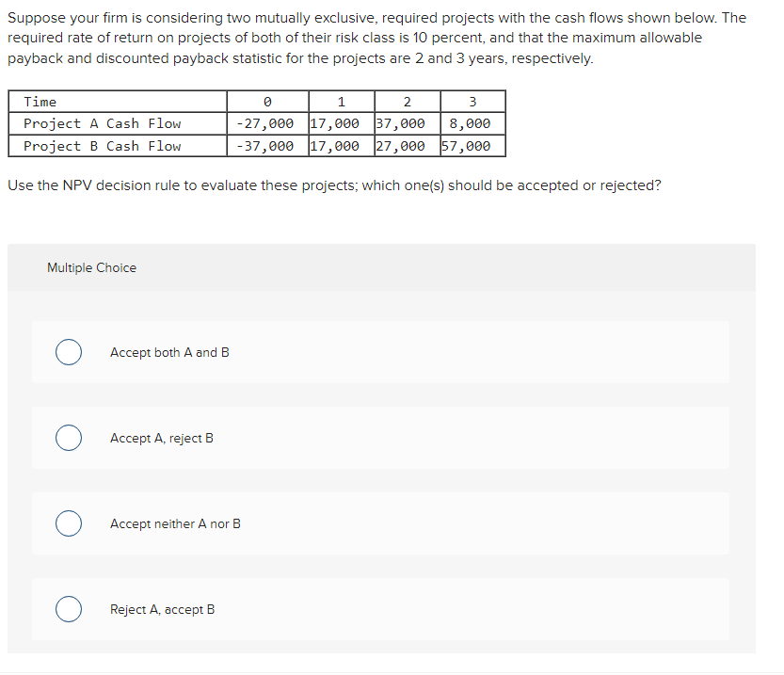This screenshot has width=784, height=675.
Task: Select the radio button for Accept neither A nor B
Action: pyautogui.click(x=68, y=523)
